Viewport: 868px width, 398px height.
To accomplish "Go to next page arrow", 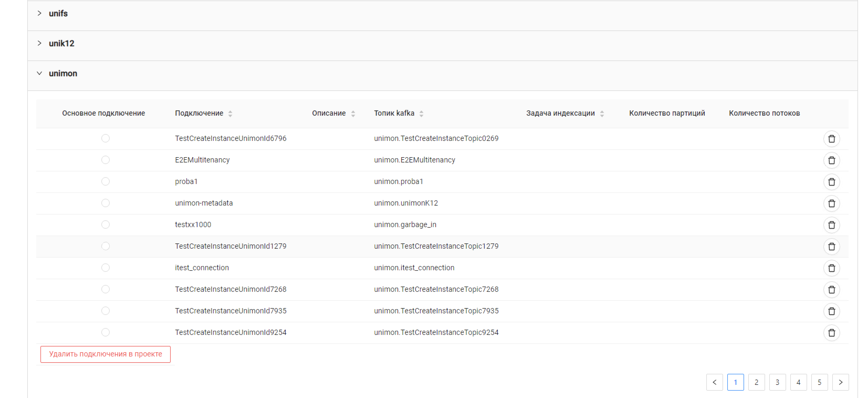I will pos(840,382).
